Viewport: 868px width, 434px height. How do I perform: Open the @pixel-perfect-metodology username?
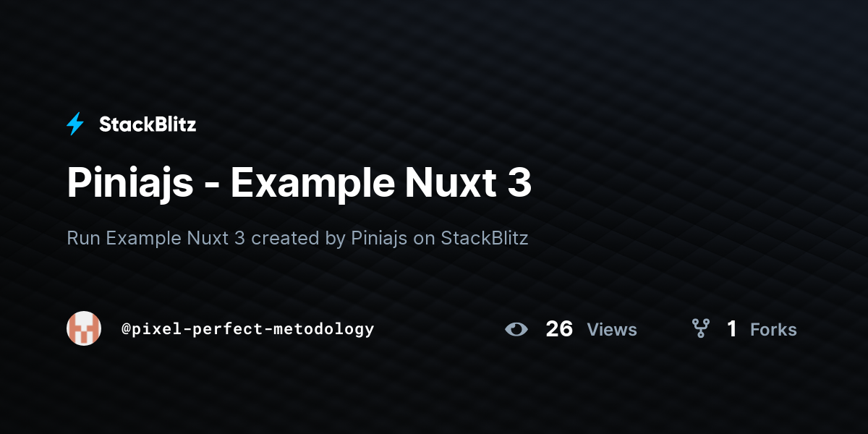pos(248,329)
